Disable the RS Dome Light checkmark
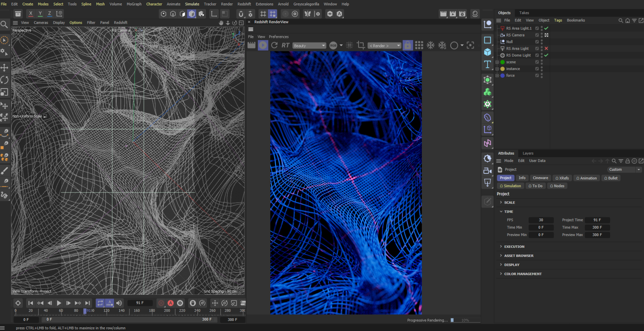Image resolution: width=644 pixels, height=331 pixels. 546,55
